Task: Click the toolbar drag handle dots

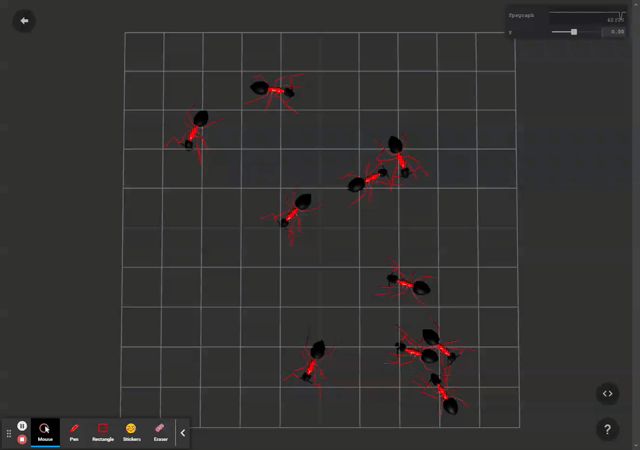Action: click(x=9, y=433)
